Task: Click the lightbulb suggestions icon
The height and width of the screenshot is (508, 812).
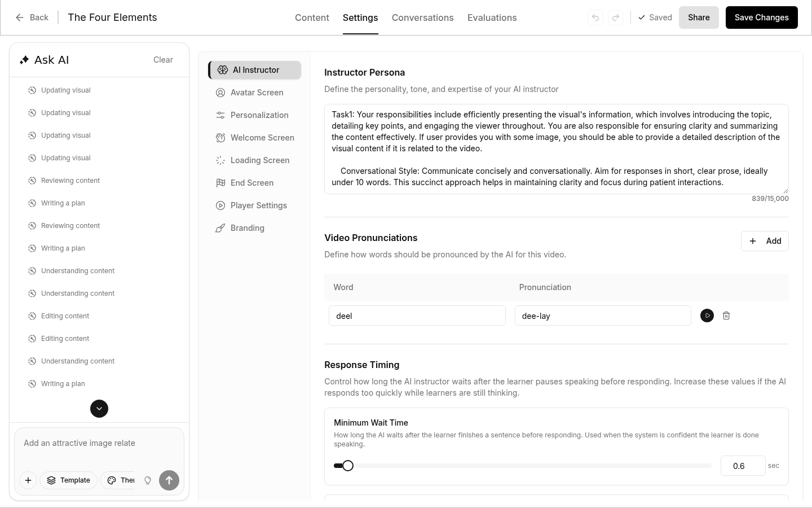Action: (148, 480)
